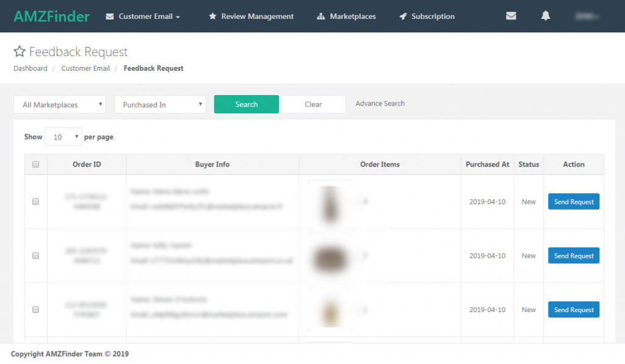The width and height of the screenshot is (625, 364).
Task: Open the Advance Search link
Action: (x=380, y=104)
